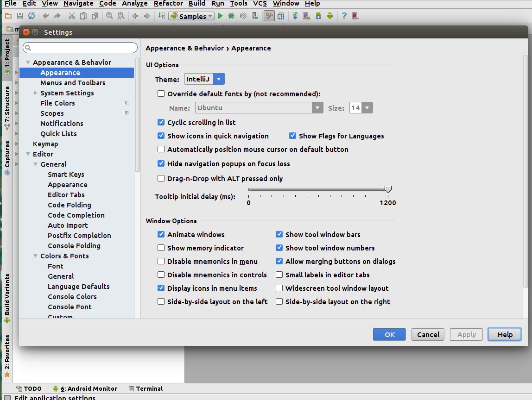Image resolution: width=532 pixels, height=400 pixels.
Task: Switch to the Terminal tool tab
Action: (146, 388)
